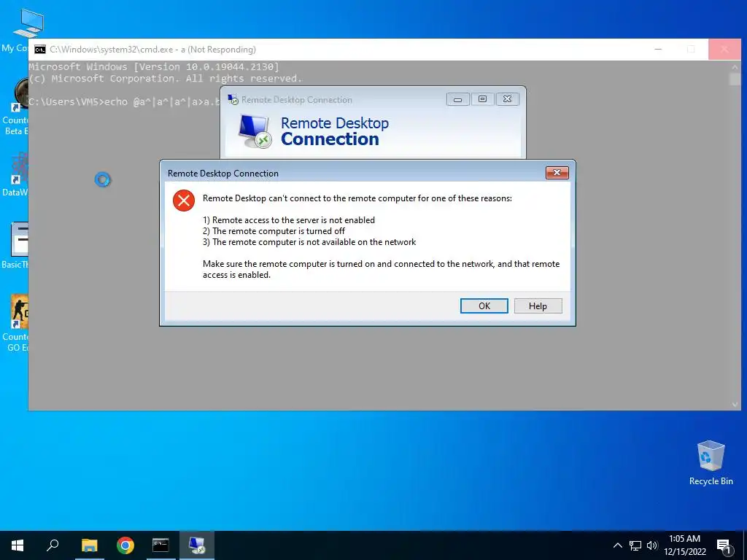747x560 pixels.
Task: Click the '(c) Microsoft Corporation' line in cmd
Action: click(166, 78)
